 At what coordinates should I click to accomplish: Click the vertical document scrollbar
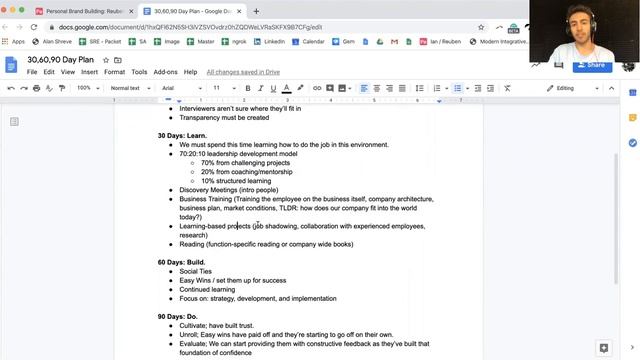[616, 219]
